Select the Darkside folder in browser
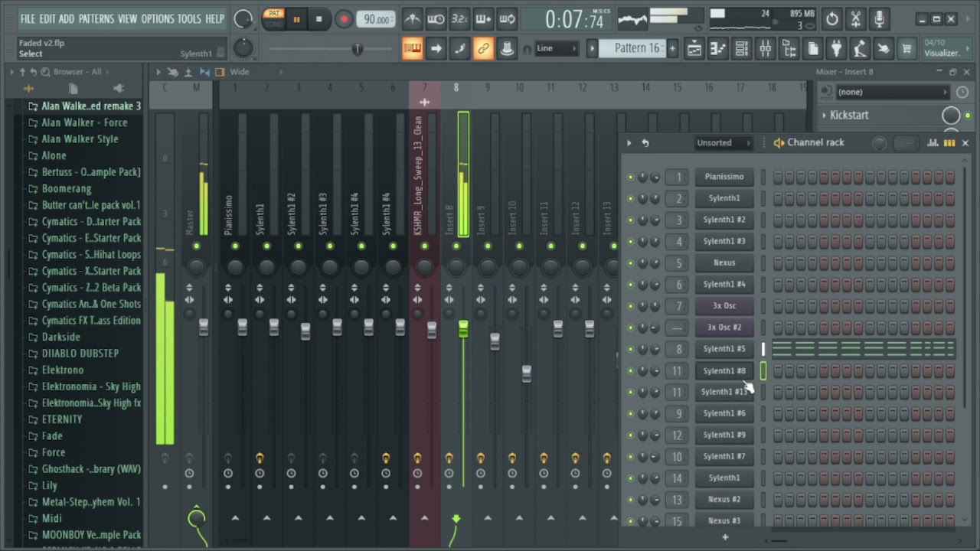This screenshot has height=551, width=980. [60, 337]
